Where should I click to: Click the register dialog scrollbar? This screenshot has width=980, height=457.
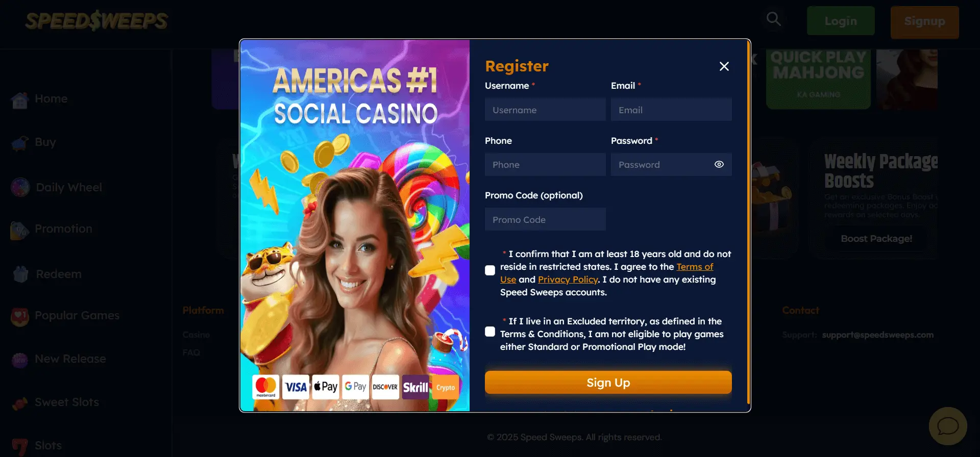coord(748,222)
